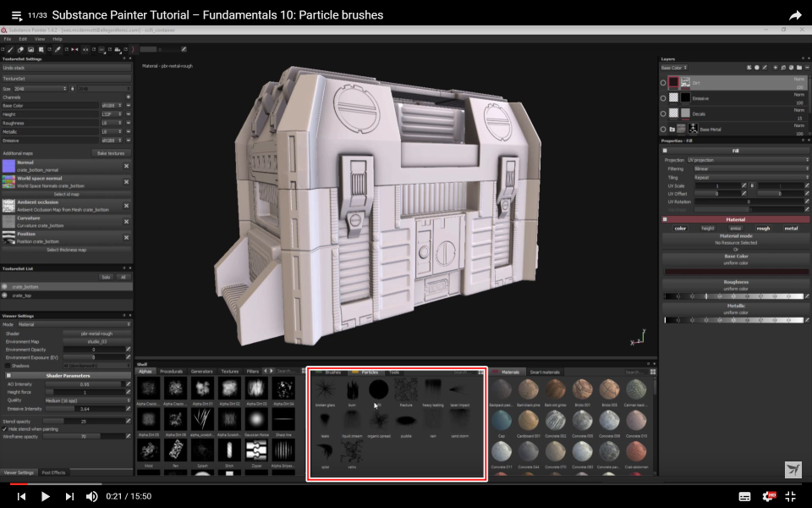Remove the Curvature additional map
This screenshot has height=508, width=812.
126,221
